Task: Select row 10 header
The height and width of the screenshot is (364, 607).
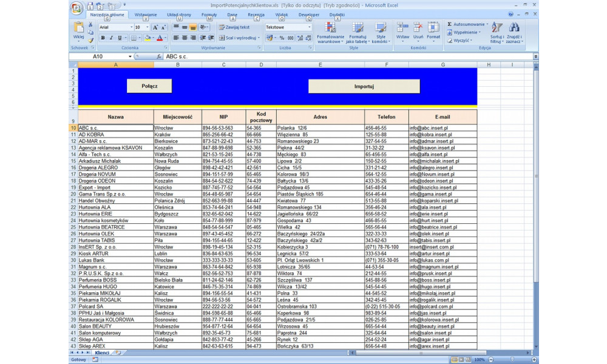Action: click(73, 127)
